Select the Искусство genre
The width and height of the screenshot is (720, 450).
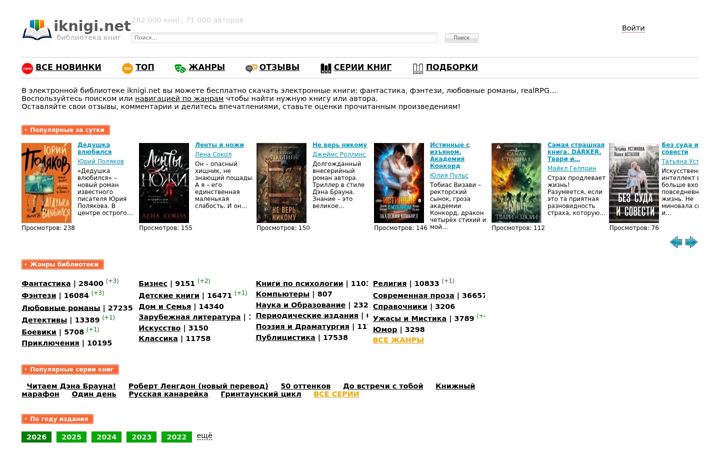click(160, 328)
